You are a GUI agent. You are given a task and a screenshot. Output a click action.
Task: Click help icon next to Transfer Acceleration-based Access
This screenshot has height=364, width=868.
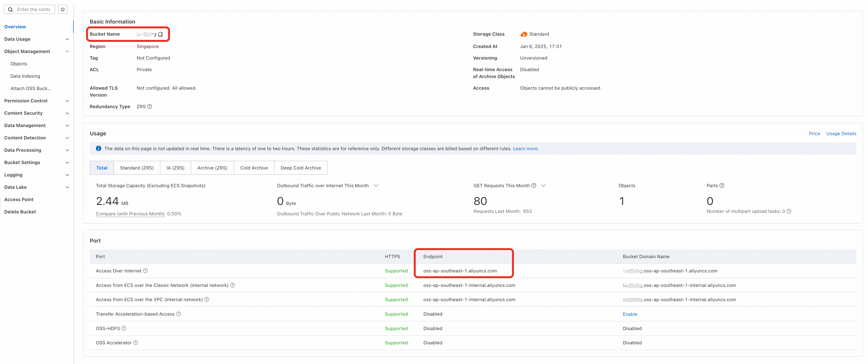[179, 314]
